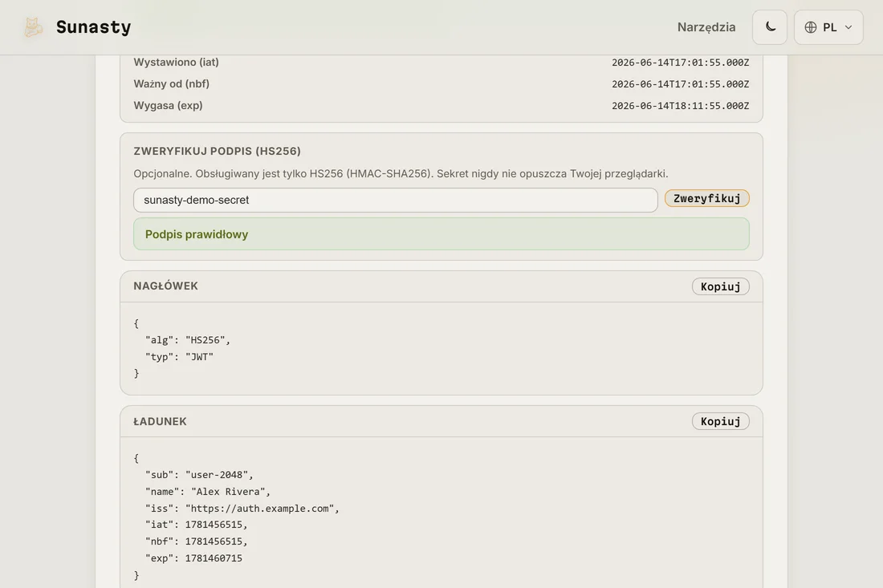Image resolution: width=883 pixels, height=588 pixels.
Task: Toggle dark mode with the moon icon
Action: 770,27
